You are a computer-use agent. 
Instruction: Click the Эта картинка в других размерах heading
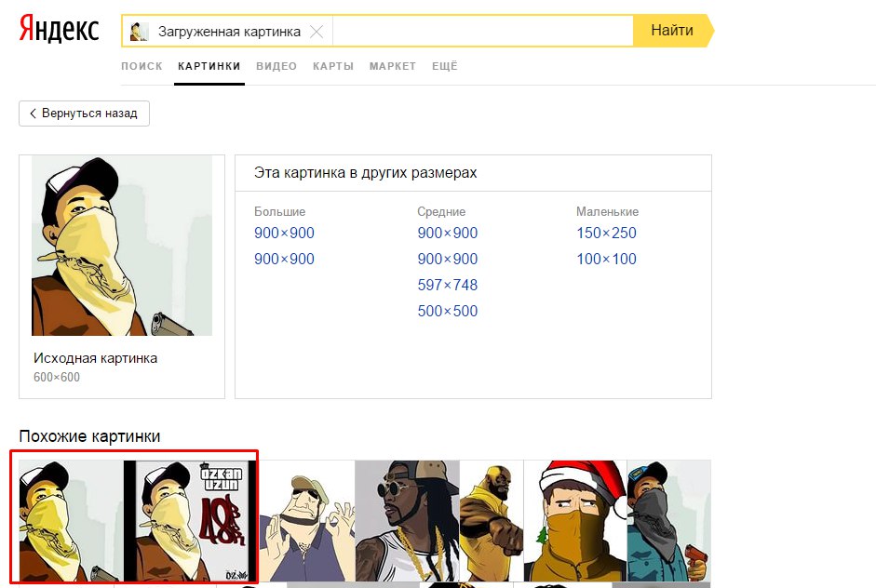coord(365,173)
